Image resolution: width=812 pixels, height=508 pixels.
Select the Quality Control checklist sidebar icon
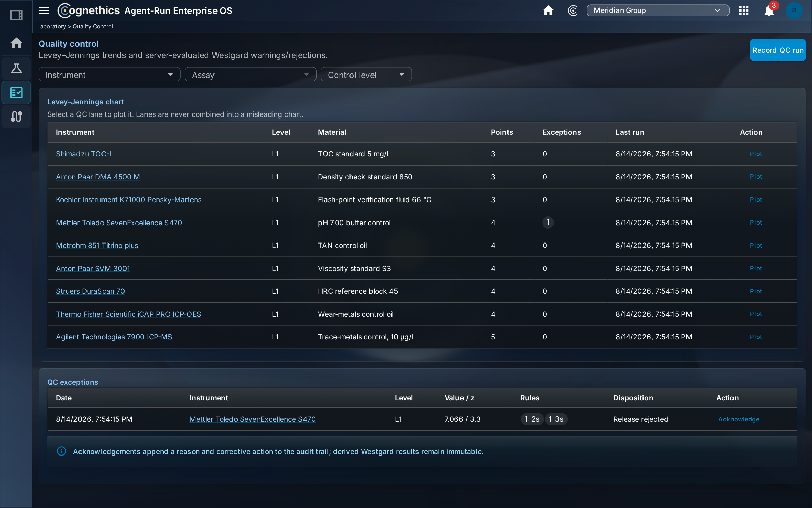(x=16, y=92)
